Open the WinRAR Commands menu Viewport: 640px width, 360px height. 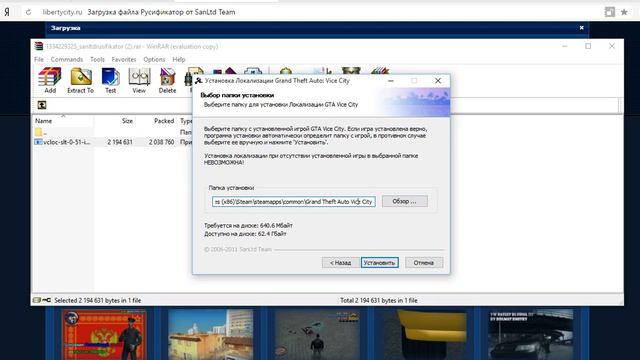coord(67,60)
